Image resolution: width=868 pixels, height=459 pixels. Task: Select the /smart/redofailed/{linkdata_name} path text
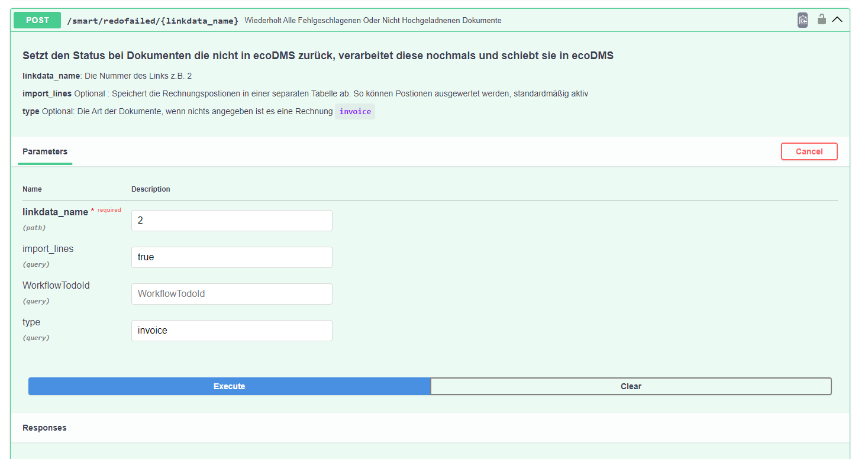point(153,21)
